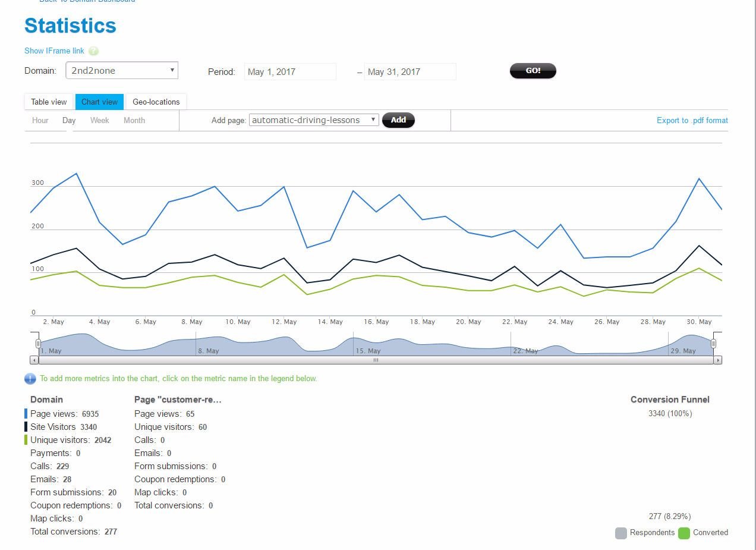Add Domain Emails metric to the chart
Viewport: 756px width, 550px height.
tap(51, 479)
